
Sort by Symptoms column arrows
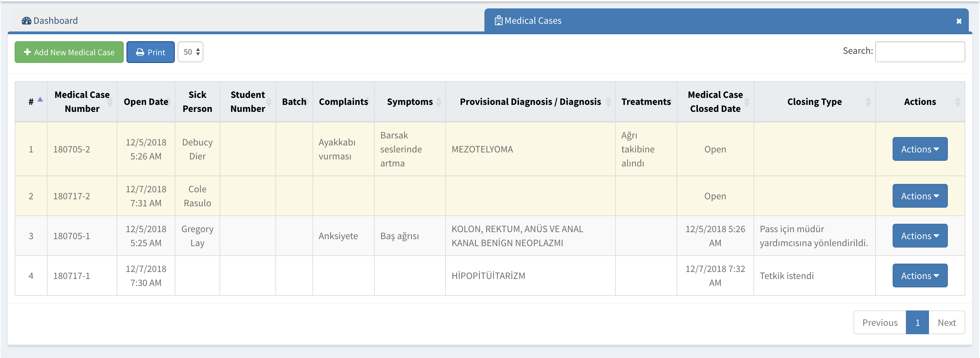click(439, 102)
